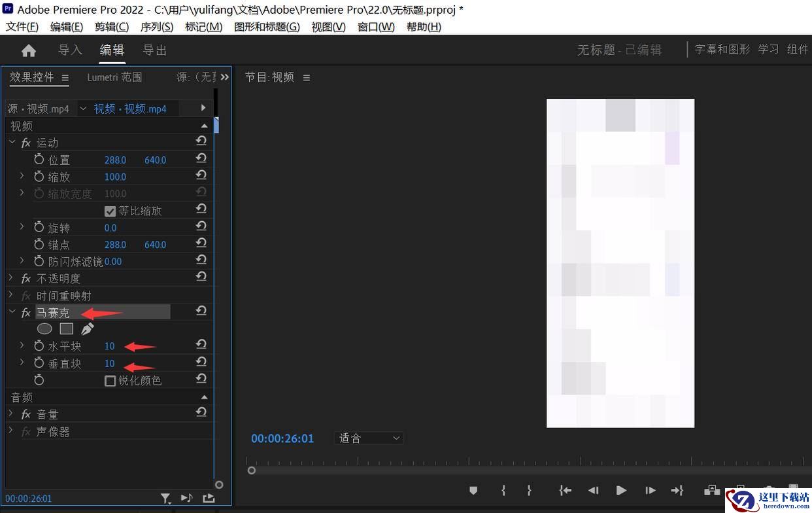Mark In point in program monitor
Image resolution: width=812 pixels, height=513 pixels.
click(x=503, y=490)
